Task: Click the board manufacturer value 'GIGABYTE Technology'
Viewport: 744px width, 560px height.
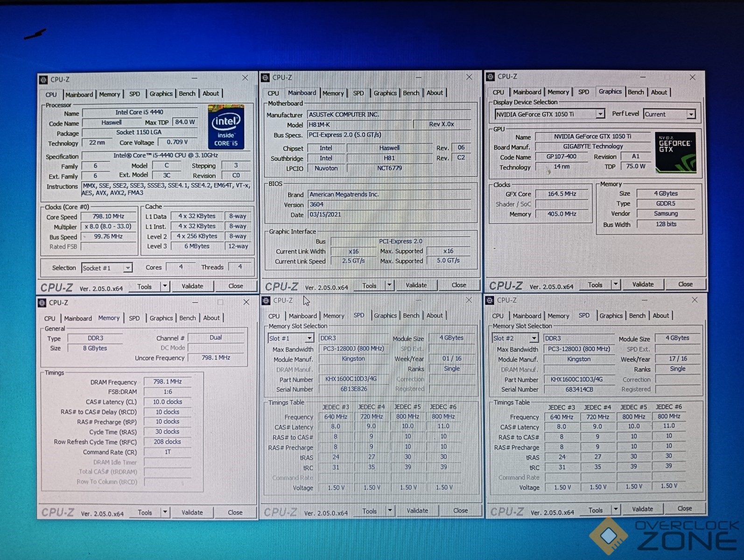Action: point(593,147)
